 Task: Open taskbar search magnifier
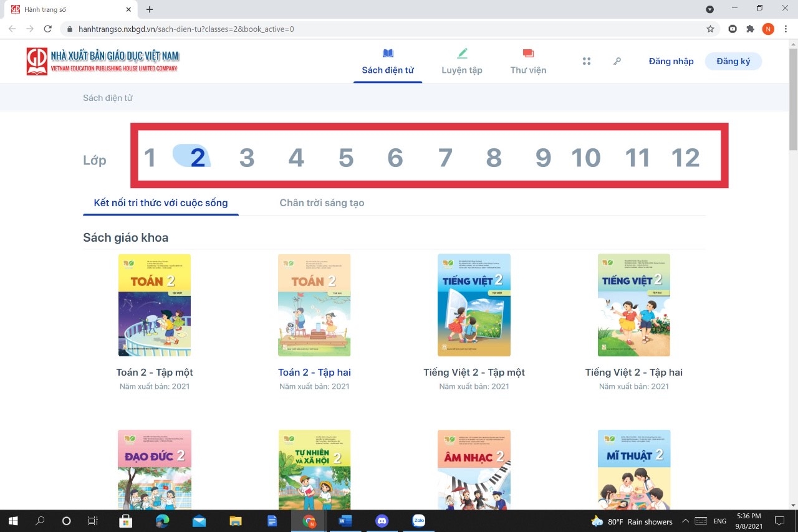(x=40, y=521)
